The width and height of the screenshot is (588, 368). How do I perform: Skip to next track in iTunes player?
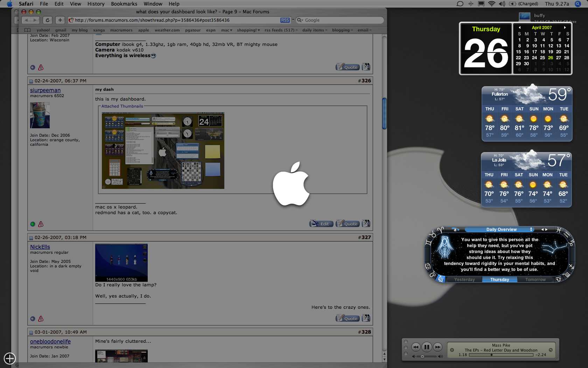[437, 347]
